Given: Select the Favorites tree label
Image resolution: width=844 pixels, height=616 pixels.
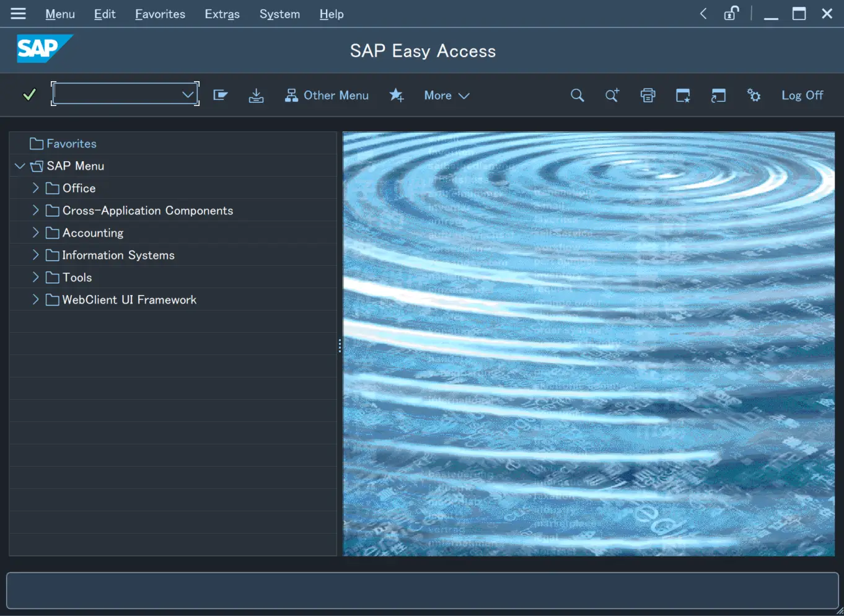Looking at the screenshot, I should coord(72,143).
